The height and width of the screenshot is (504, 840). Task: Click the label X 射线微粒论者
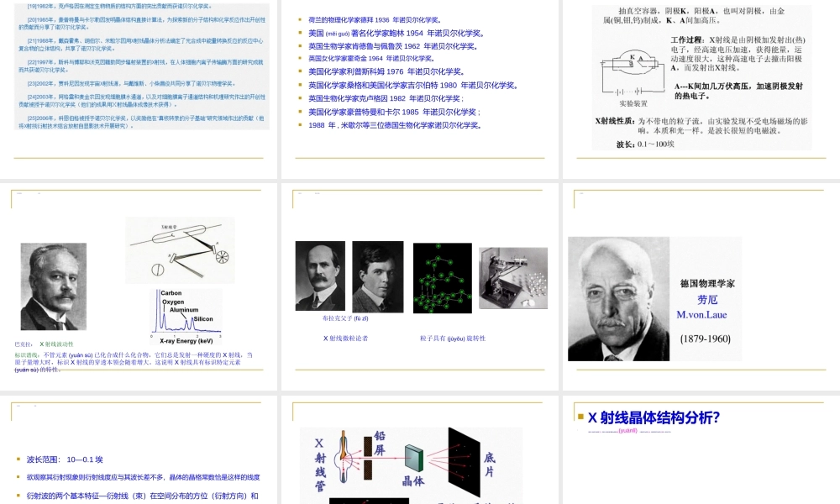[346, 339]
